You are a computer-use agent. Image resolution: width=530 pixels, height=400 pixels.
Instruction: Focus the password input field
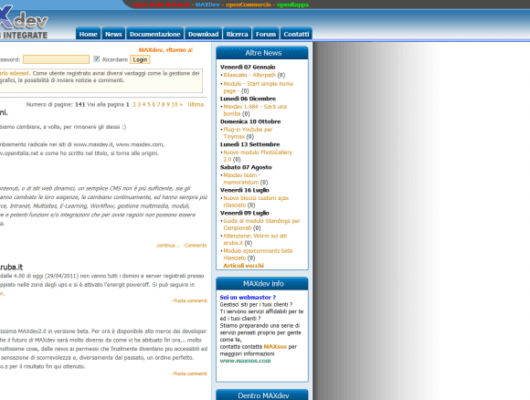click(x=56, y=60)
